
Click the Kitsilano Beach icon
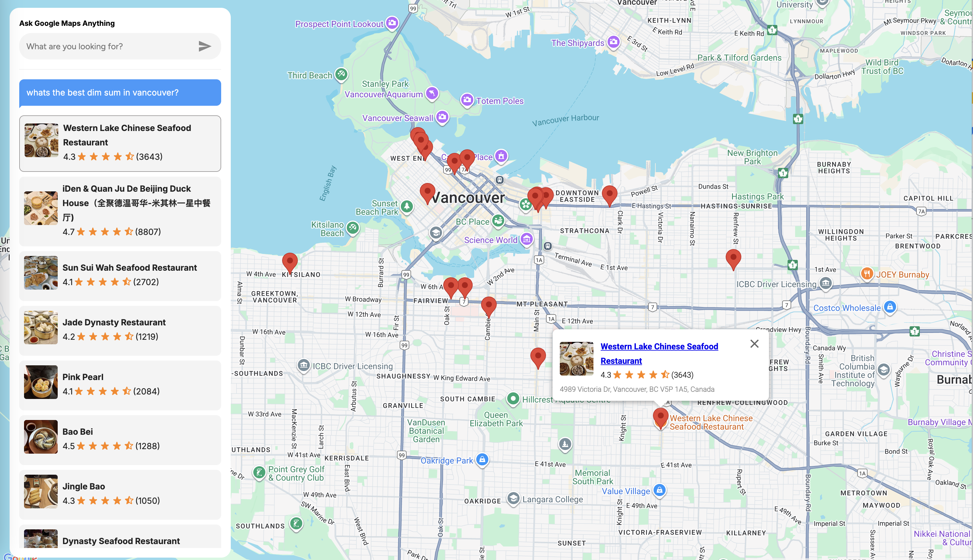tap(353, 228)
